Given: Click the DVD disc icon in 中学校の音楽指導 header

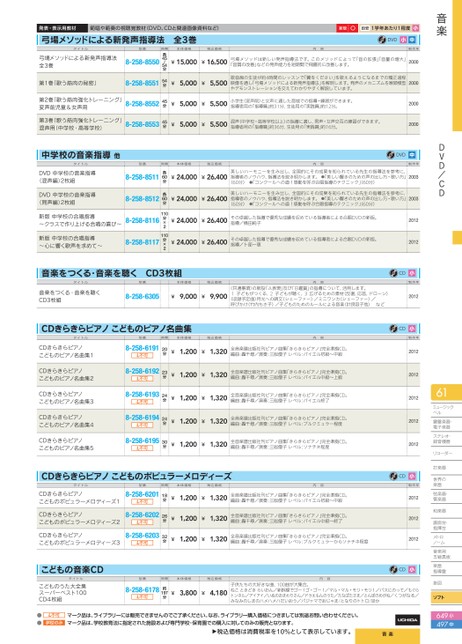Looking at the screenshot, I should [391, 155].
